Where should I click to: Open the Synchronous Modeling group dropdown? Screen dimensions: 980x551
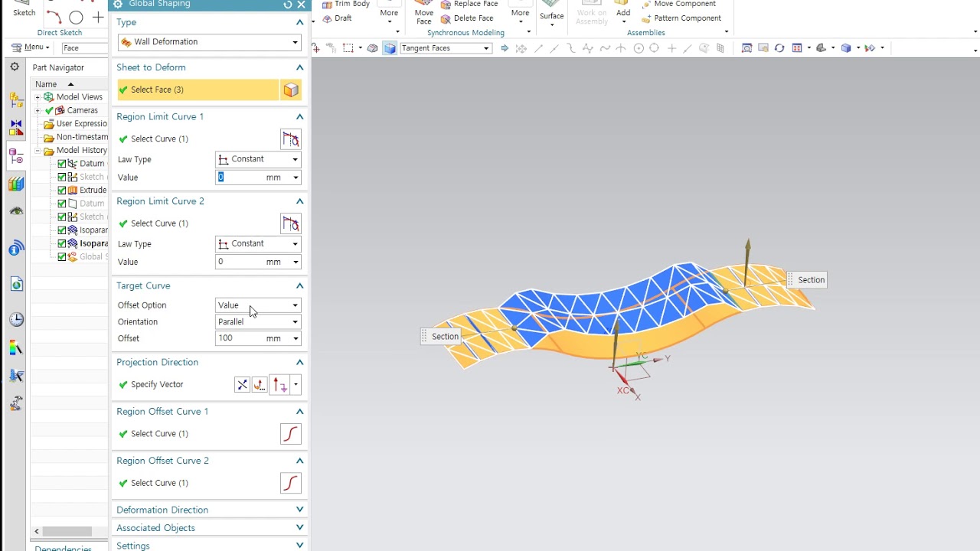pos(529,32)
